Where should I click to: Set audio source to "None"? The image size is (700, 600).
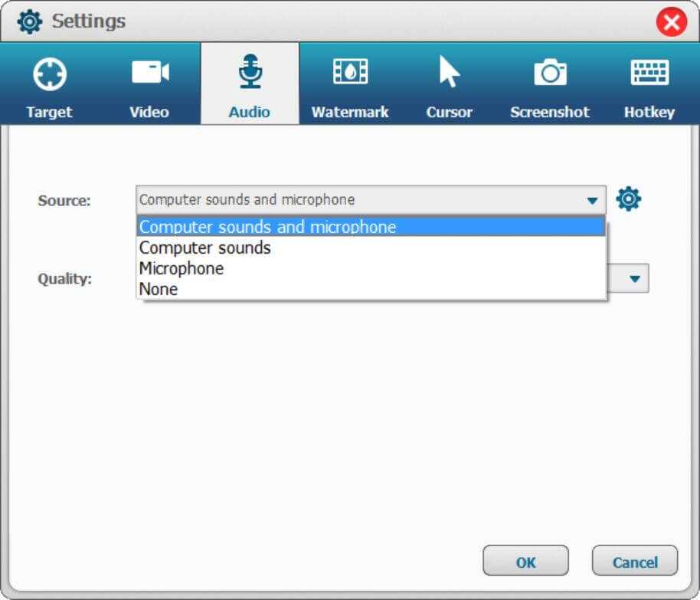pyautogui.click(x=159, y=290)
